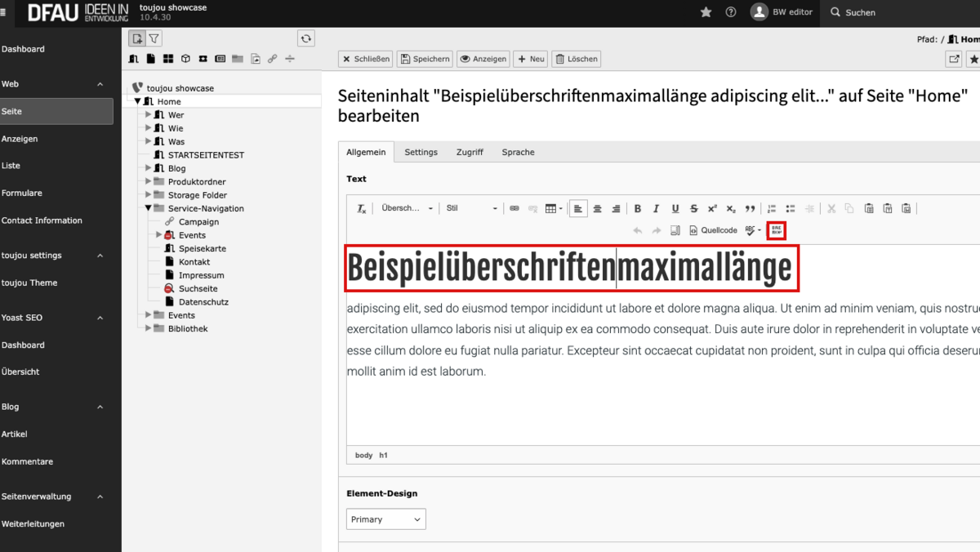Click the Quellcode source view icon
Screen dimensions: 980x552
point(713,230)
